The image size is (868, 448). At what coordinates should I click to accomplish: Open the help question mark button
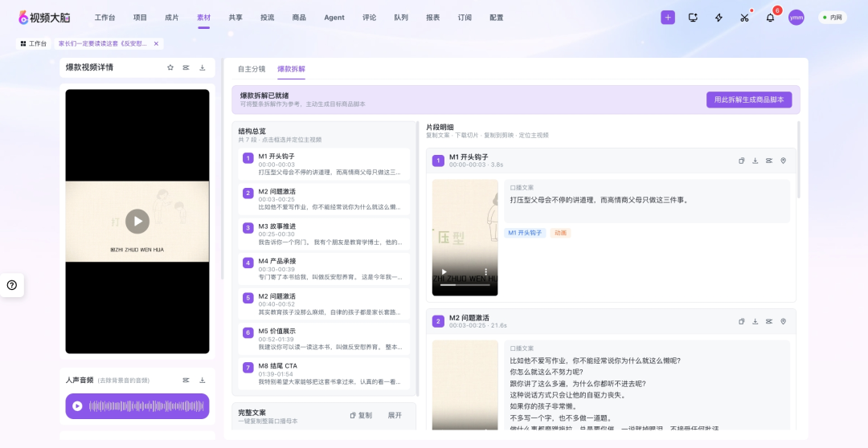[11, 285]
